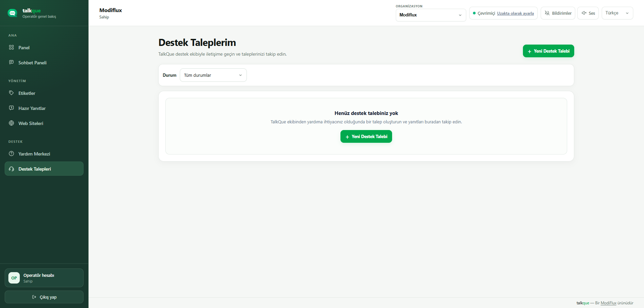Click the Hazır Yanıtlar icon

click(11, 108)
